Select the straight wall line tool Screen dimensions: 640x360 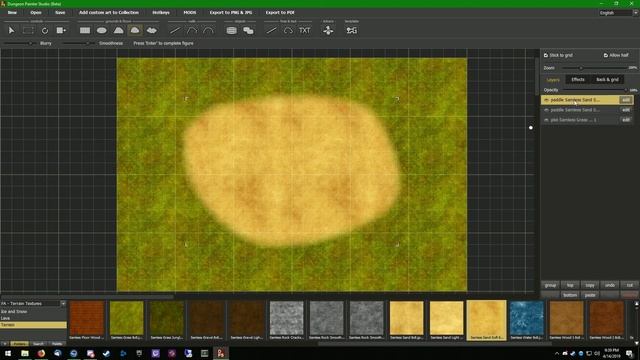point(175,31)
